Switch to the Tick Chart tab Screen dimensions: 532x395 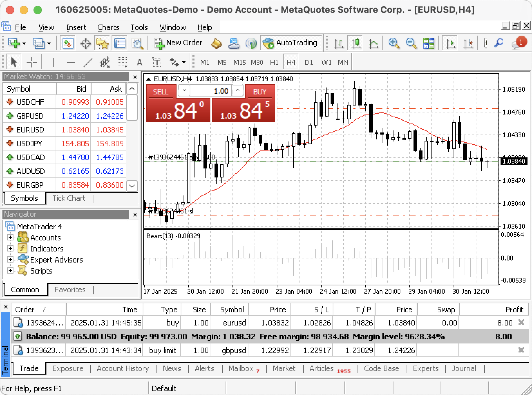click(x=69, y=198)
